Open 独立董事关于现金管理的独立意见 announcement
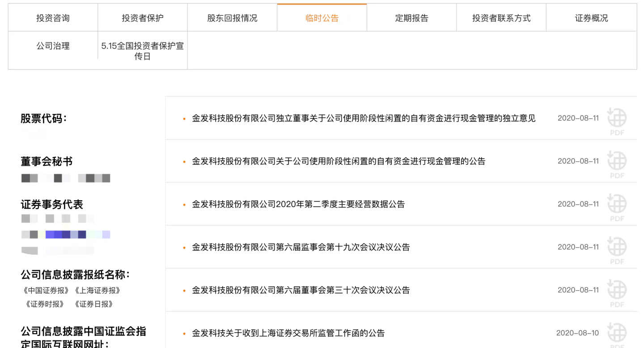644x348 pixels. (x=364, y=118)
